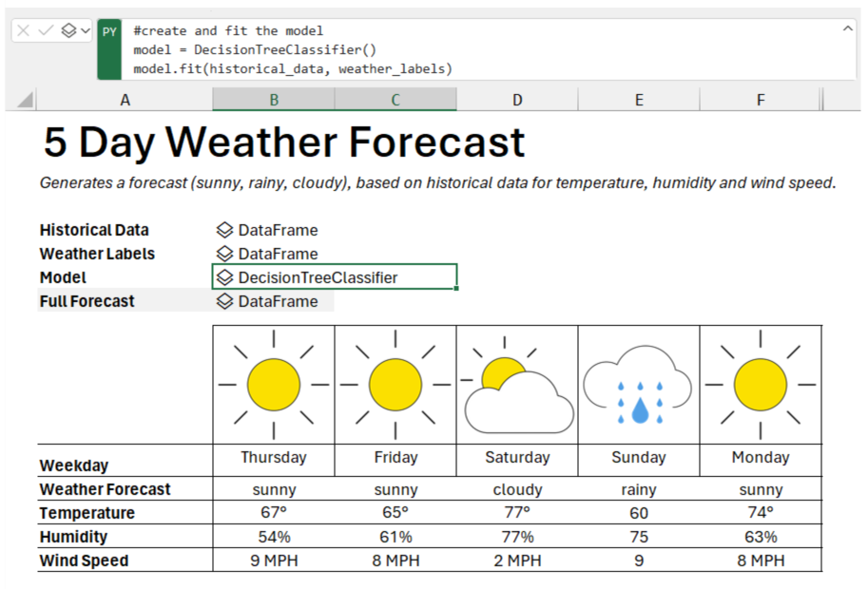Screen dimensions: 868x589
Task: Select the 5 Day Weather Forecast title
Action: coord(284,142)
